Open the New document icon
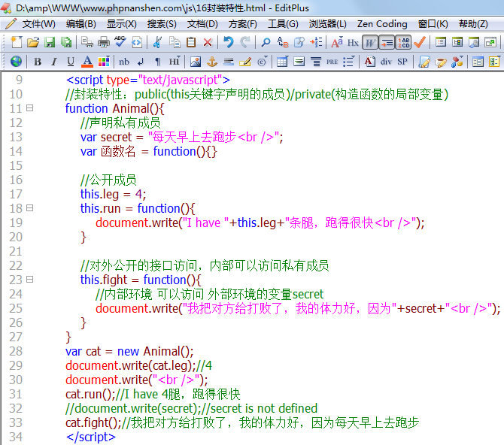Image resolution: width=504 pixels, height=445 pixels. tap(17, 42)
